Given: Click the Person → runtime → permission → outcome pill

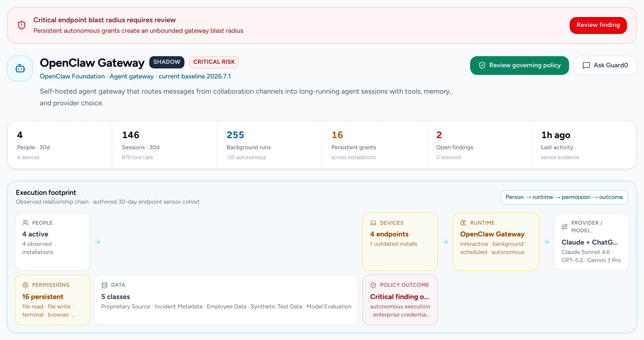Looking at the screenshot, I should point(564,197).
